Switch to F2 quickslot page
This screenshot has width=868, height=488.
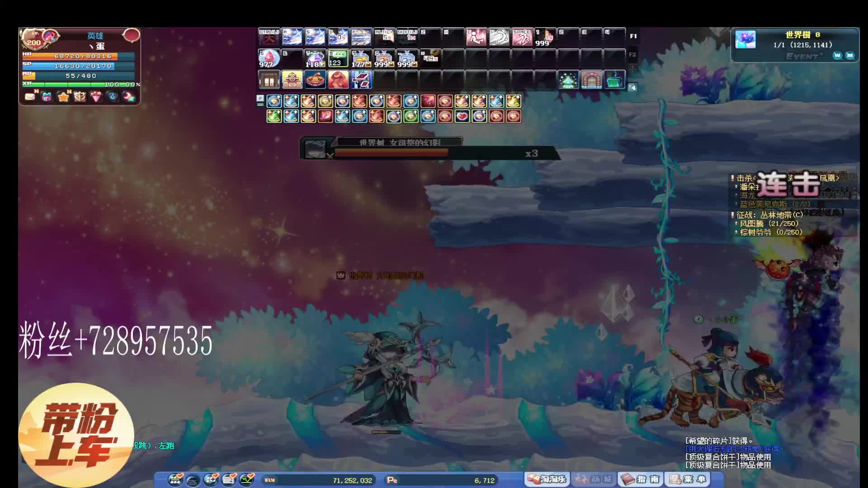[633, 55]
